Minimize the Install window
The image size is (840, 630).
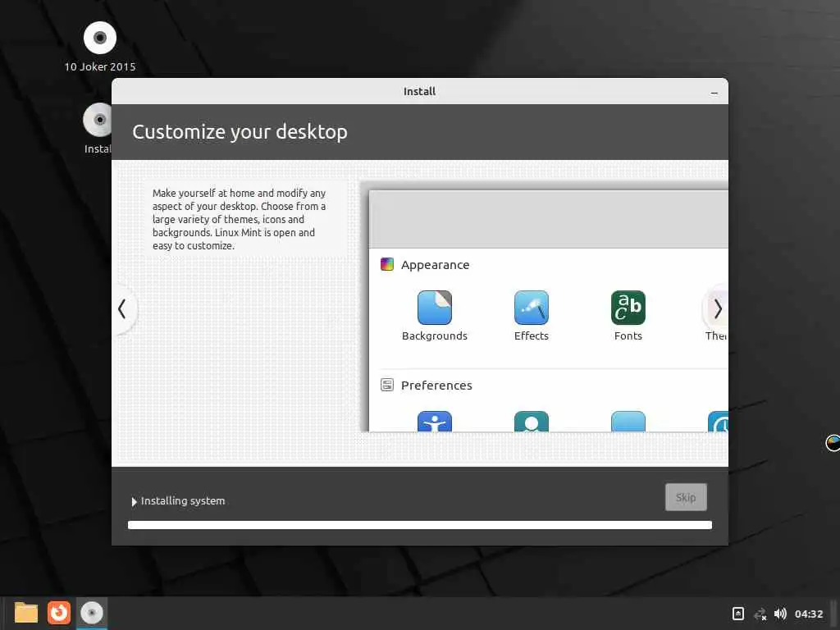pos(714,92)
